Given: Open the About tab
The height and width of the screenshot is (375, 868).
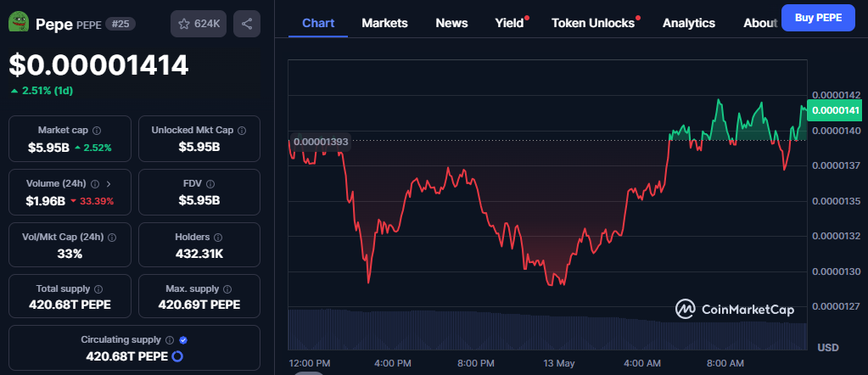Looking at the screenshot, I should pyautogui.click(x=760, y=23).
